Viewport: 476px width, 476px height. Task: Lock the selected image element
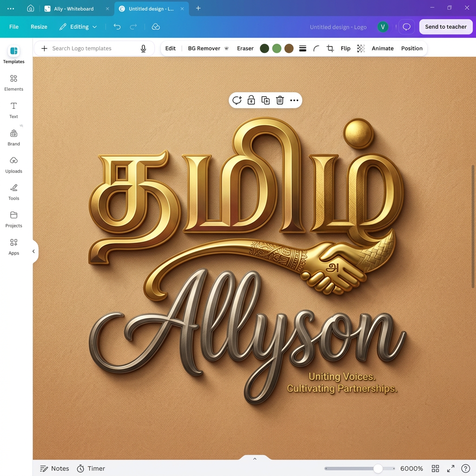coord(251,100)
